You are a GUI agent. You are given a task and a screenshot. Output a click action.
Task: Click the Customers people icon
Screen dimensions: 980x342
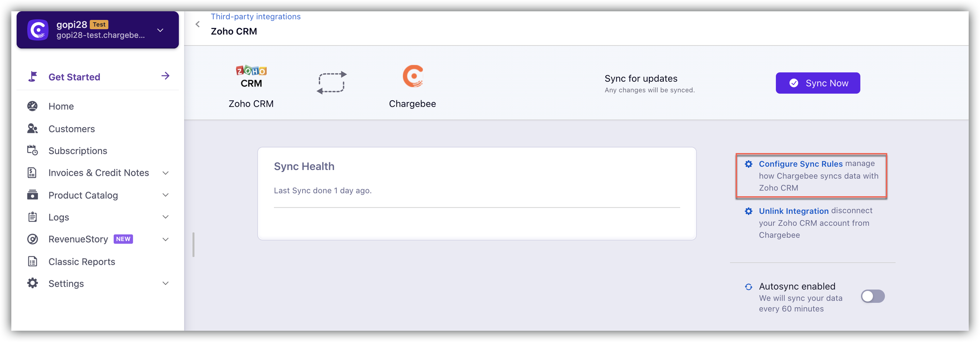33,129
